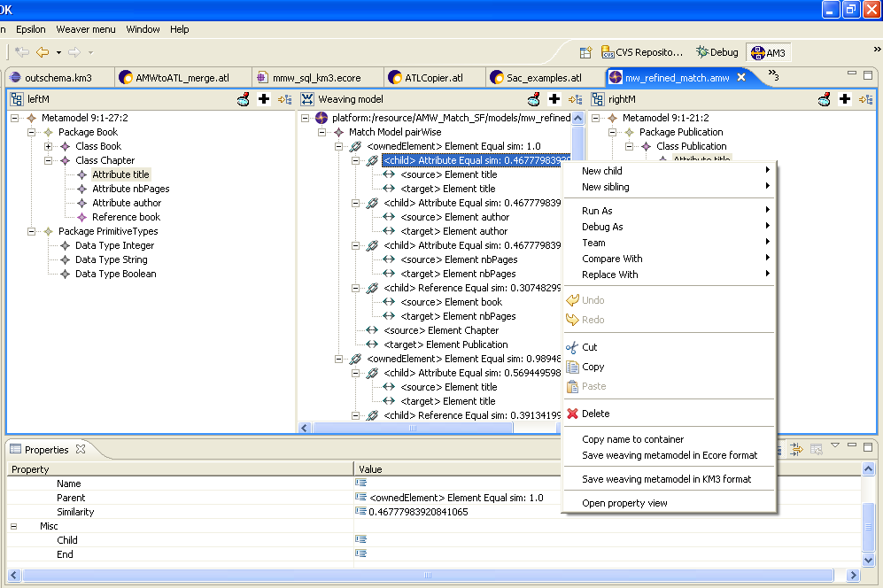Switch to ATLCopier.atl tab
Viewport: 883px width, 588px height.
(x=434, y=78)
